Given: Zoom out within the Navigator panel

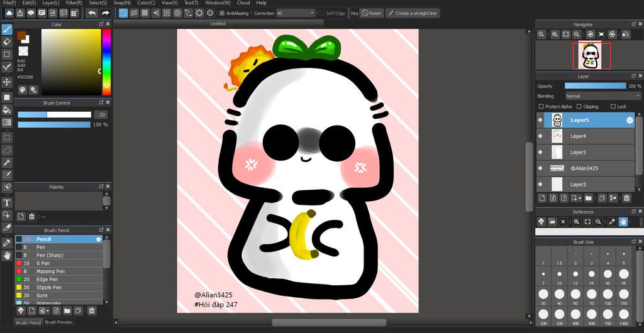Looking at the screenshot, I should point(577,35).
